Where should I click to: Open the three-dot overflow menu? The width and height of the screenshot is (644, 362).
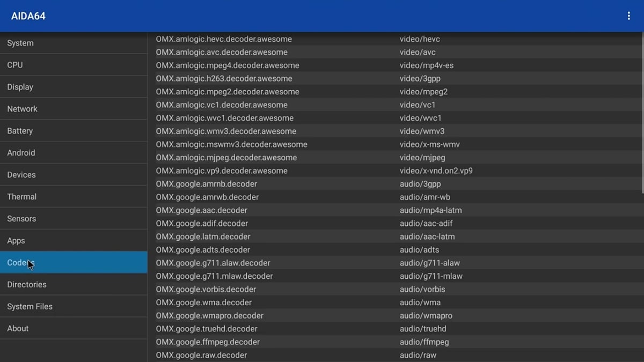(x=628, y=16)
